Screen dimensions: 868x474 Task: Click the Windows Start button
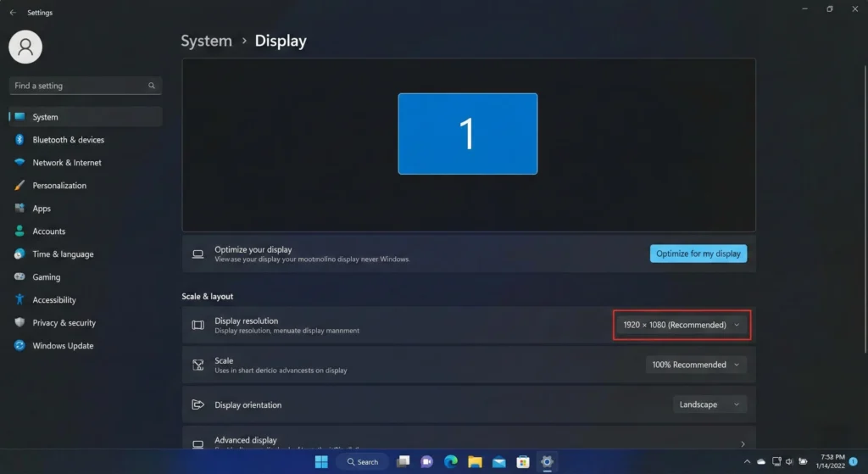(x=321, y=462)
